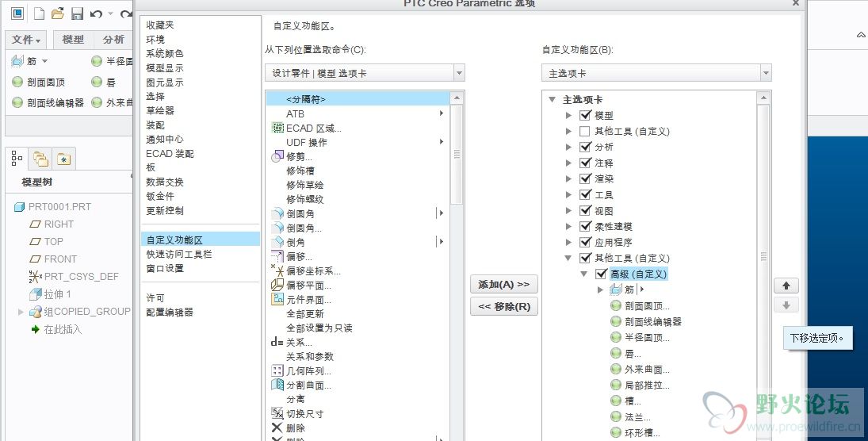Select 外来曲面... in the customize tree
Screen dimensions: 868x441
[640, 369]
